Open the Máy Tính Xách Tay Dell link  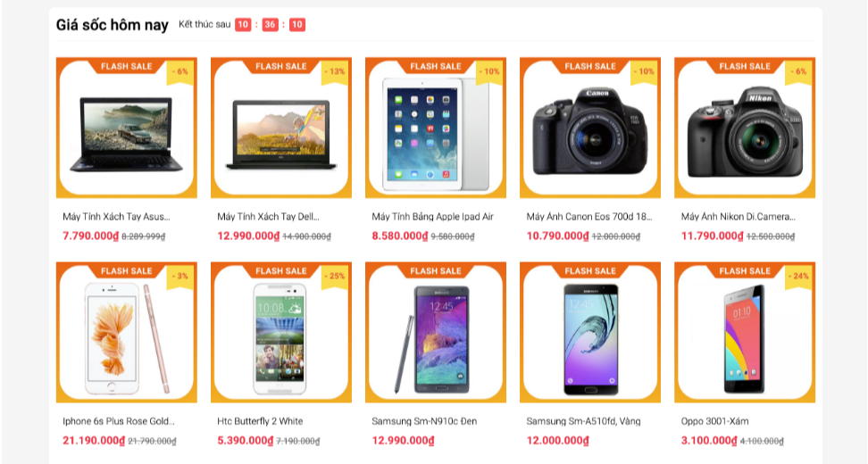[x=268, y=217]
